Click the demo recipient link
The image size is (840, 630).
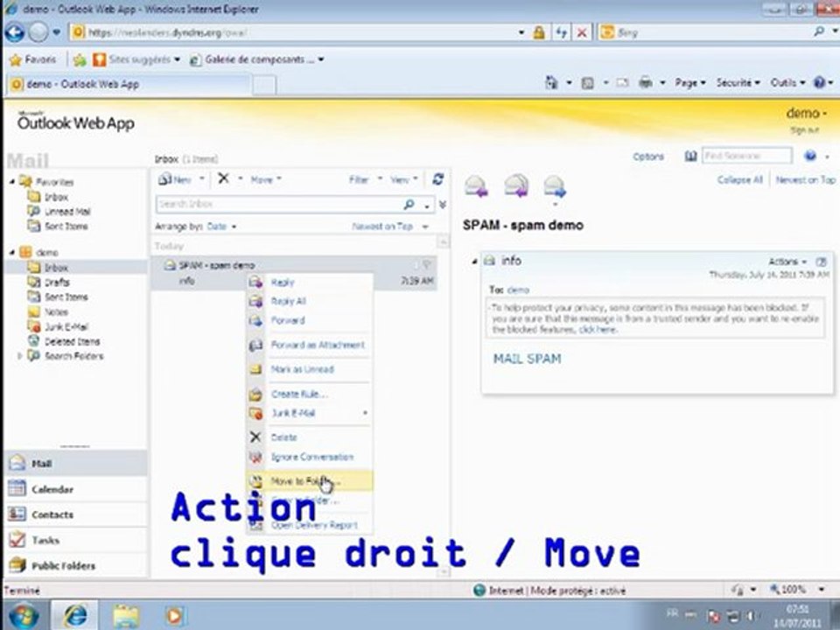coord(517,290)
